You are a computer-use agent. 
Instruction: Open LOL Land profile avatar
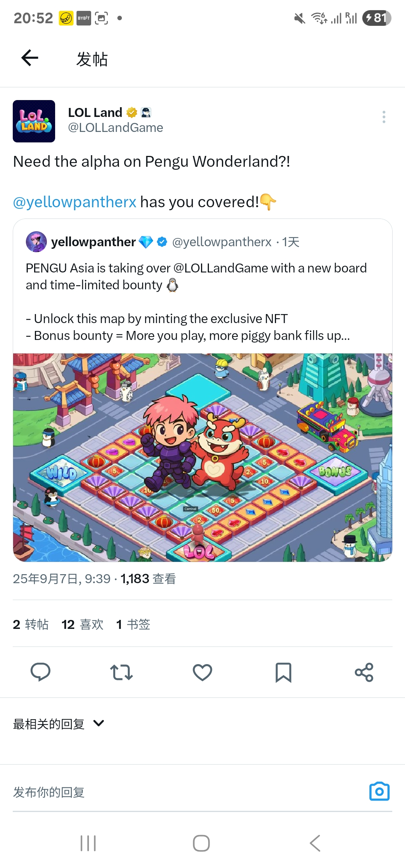pyautogui.click(x=34, y=121)
